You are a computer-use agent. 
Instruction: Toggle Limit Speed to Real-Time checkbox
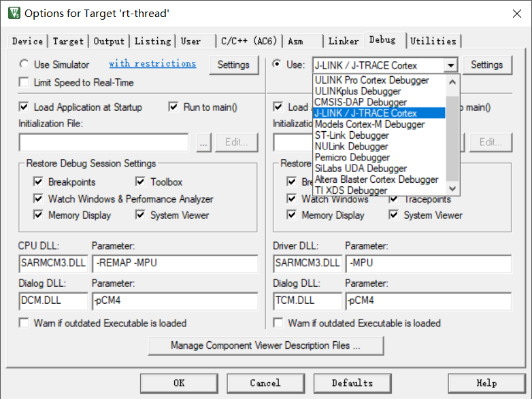pos(24,82)
